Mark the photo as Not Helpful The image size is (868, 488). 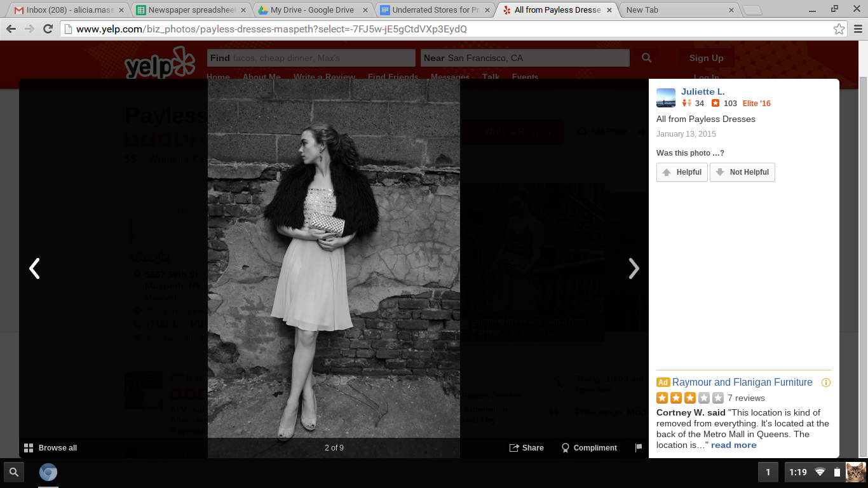[742, 172]
